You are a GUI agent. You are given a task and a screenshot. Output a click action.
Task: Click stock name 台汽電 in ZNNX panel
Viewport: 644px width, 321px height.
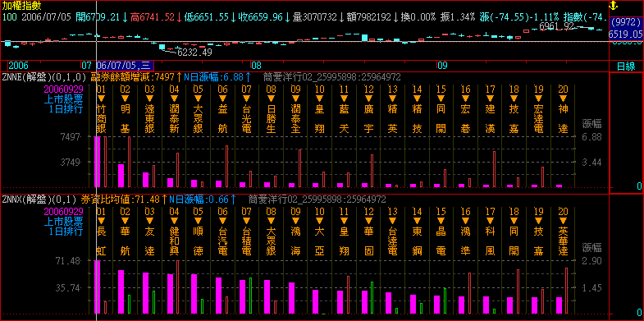(x=222, y=241)
